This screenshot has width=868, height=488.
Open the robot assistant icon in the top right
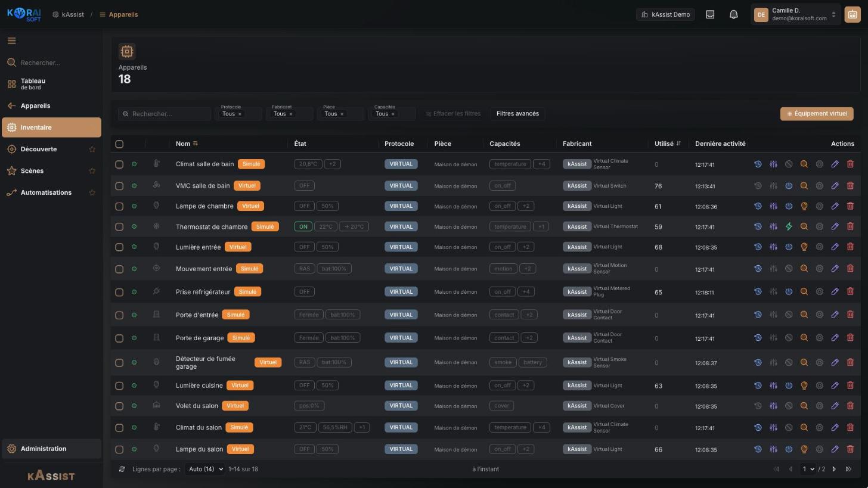[852, 14]
